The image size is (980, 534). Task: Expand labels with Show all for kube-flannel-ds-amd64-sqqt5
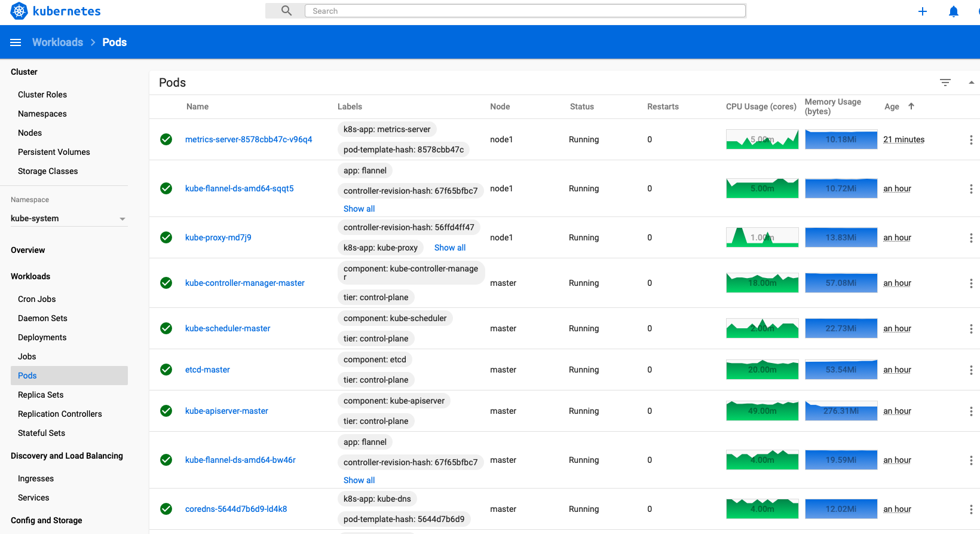pyautogui.click(x=359, y=209)
